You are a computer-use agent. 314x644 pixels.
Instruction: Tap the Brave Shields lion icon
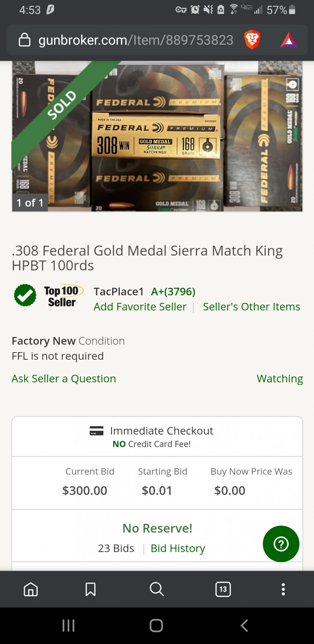[x=252, y=40]
